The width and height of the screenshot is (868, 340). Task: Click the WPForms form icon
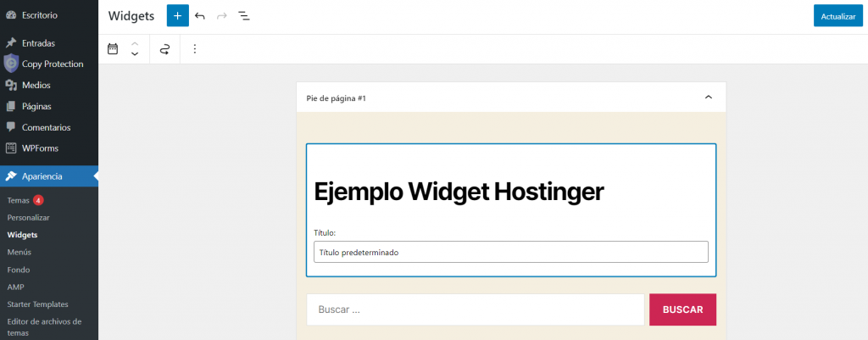11,148
